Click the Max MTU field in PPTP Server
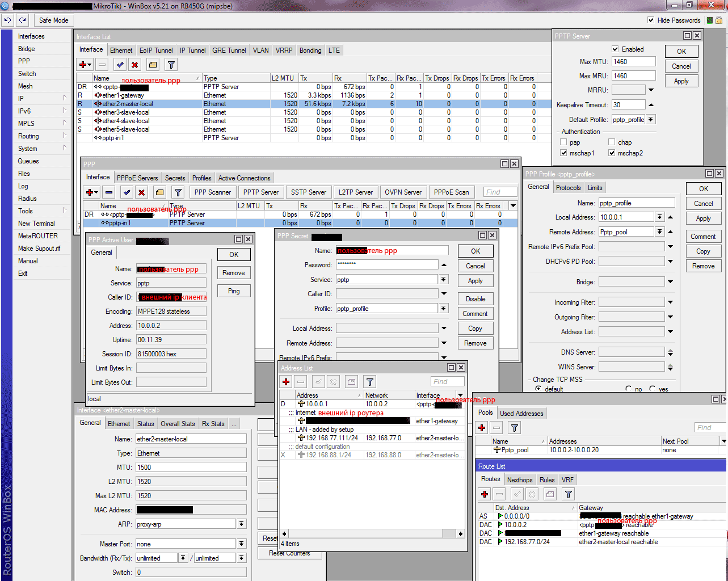This screenshot has height=581, width=728. point(633,62)
